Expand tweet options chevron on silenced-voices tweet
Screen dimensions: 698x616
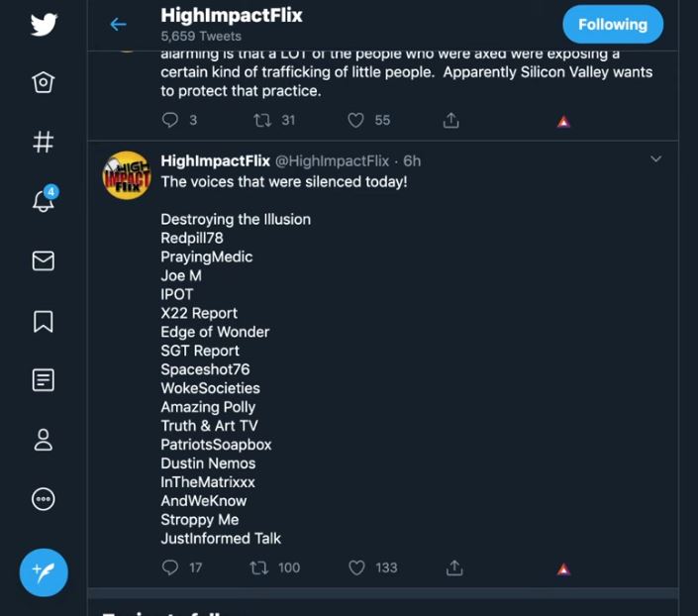click(655, 159)
